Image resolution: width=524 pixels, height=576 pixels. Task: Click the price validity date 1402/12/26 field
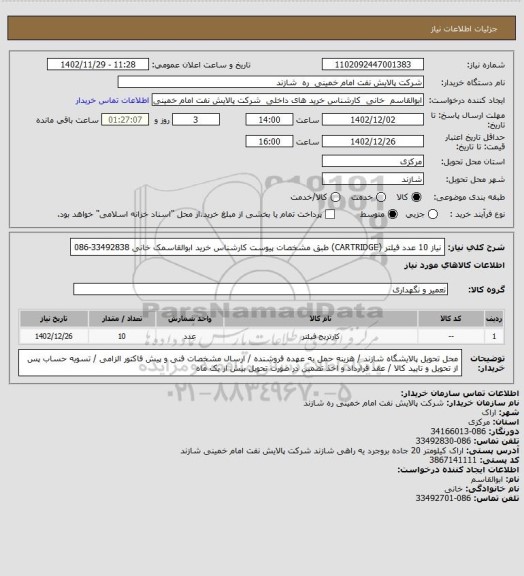point(373,141)
